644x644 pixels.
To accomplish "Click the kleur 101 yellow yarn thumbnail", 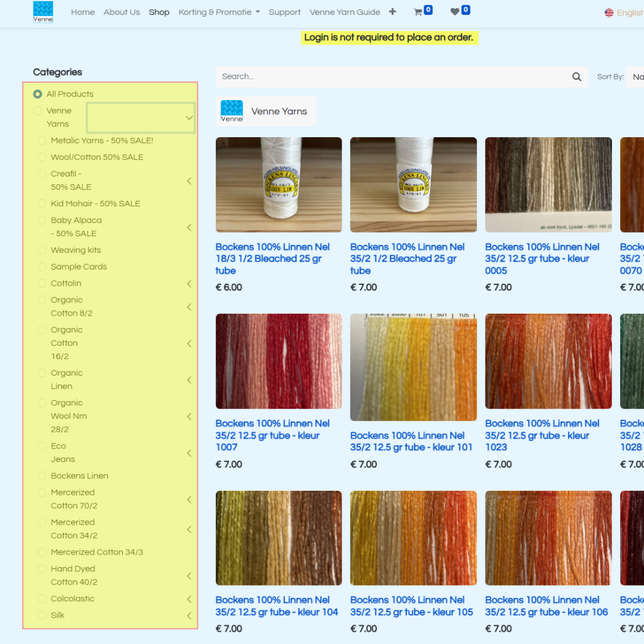I will (x=414, y=367).
